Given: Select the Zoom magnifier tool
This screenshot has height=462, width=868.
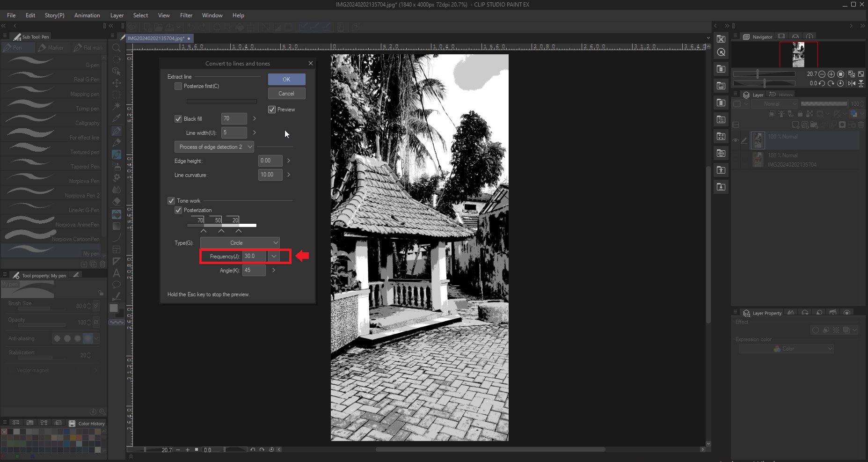Looking at the screenshot, I should (x=117, y=48).
